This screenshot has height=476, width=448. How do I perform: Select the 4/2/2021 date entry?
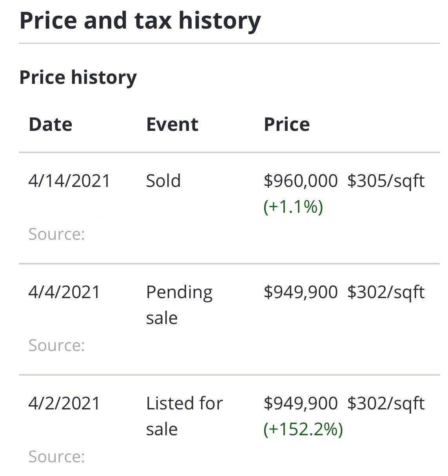click(x=65, y=404)
